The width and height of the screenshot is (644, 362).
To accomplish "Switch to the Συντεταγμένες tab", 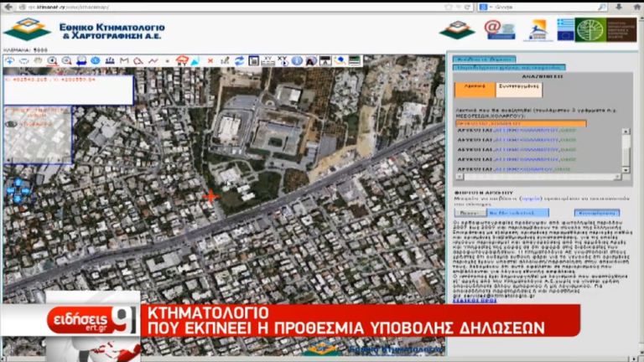I will [x=519, y=90].
